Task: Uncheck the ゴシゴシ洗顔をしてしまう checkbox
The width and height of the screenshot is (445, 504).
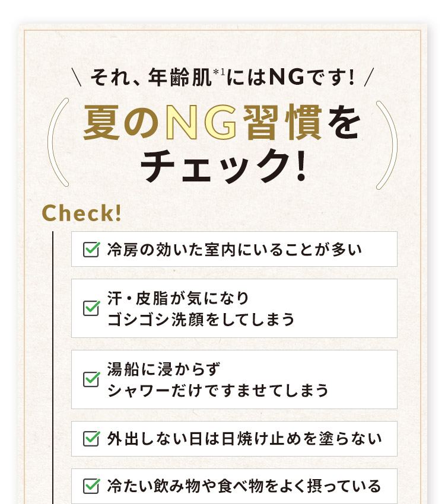Action: 91,308
